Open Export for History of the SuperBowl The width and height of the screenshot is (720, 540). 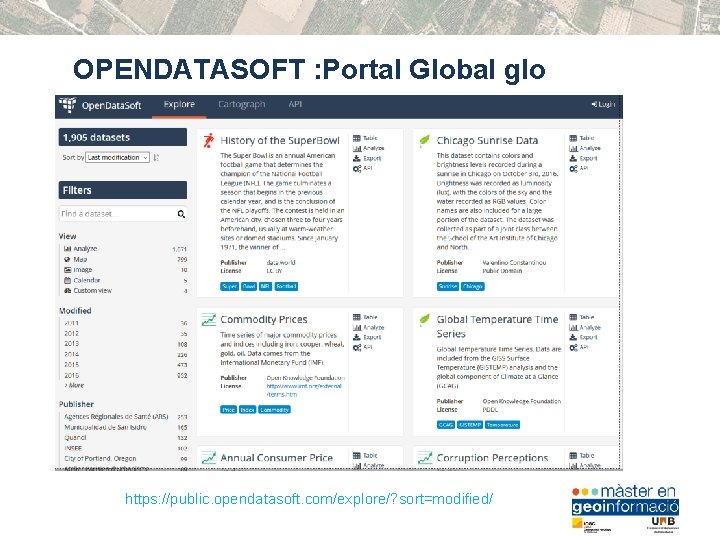pos(367,158)
